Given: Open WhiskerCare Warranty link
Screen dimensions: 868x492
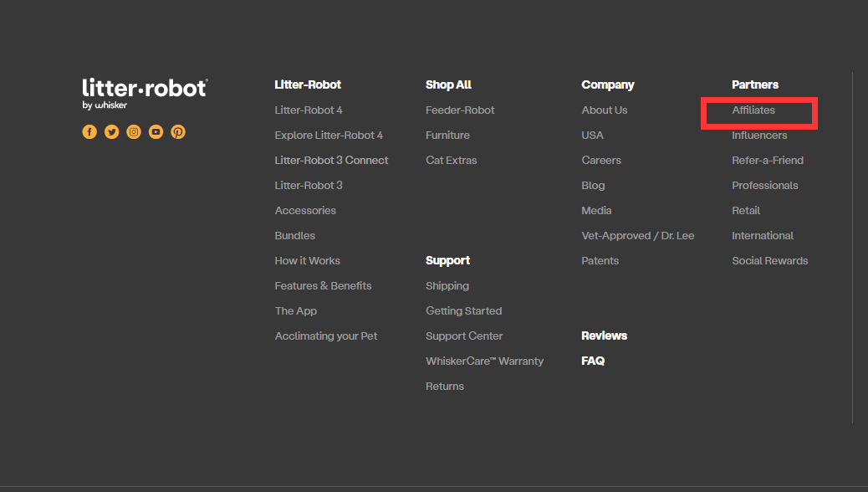Looking at the screenshot, I should [x=484, y=361].
